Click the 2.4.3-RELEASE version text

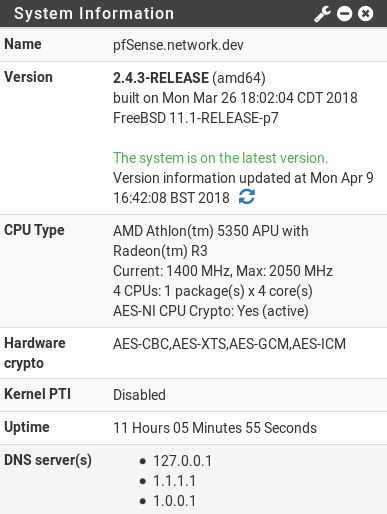point(161,78)
